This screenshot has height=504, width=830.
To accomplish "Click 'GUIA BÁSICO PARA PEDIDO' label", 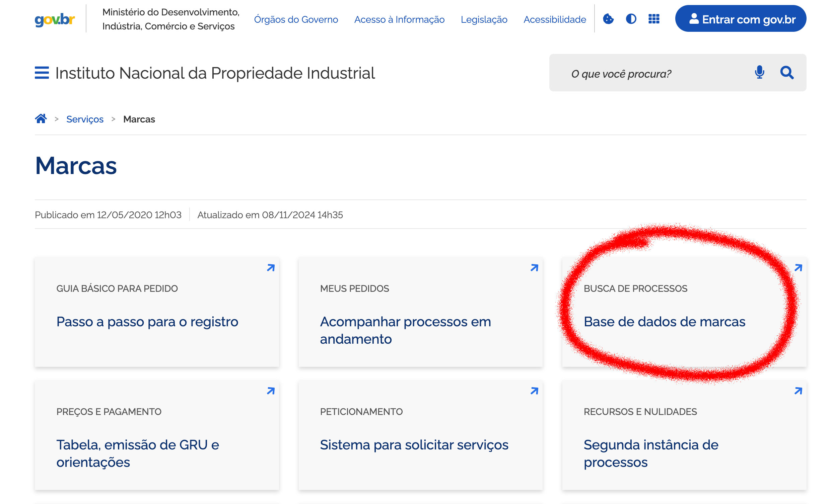I will click(117, 288).
